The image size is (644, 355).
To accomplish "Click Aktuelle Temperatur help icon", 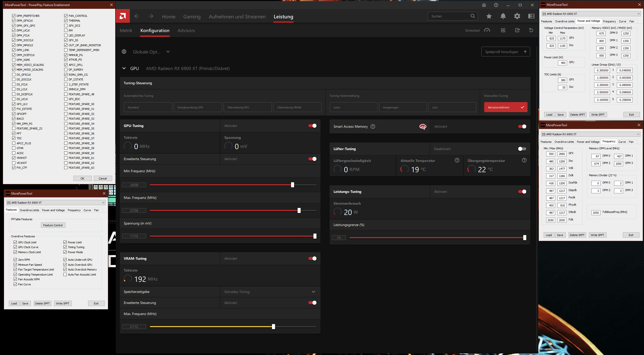I will coord(457,160).
